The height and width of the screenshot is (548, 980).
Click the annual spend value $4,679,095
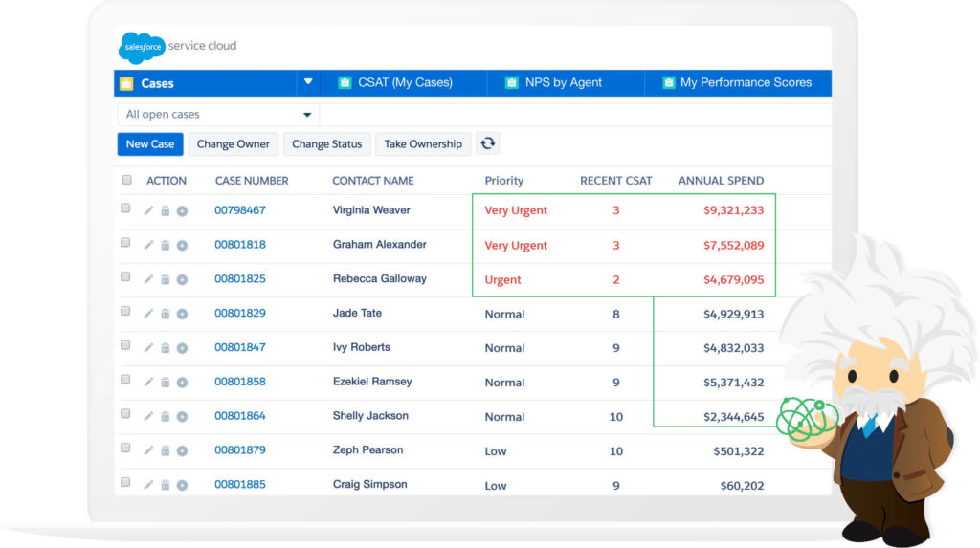click(733, 280)
